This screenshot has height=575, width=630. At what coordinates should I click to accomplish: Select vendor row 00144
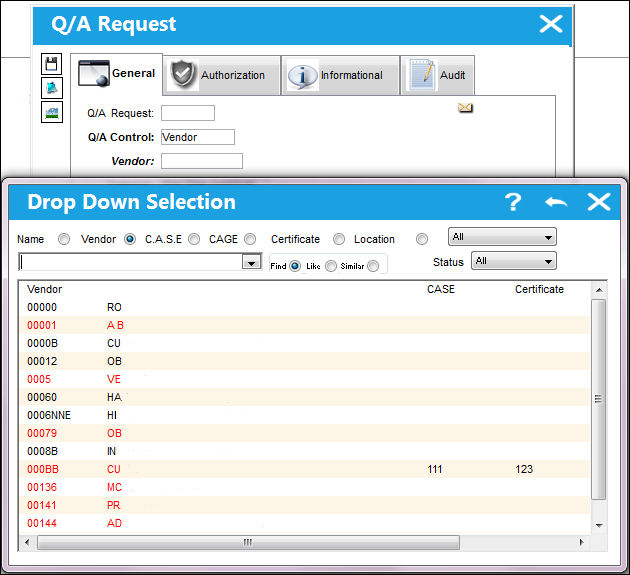tap(305, 524)
